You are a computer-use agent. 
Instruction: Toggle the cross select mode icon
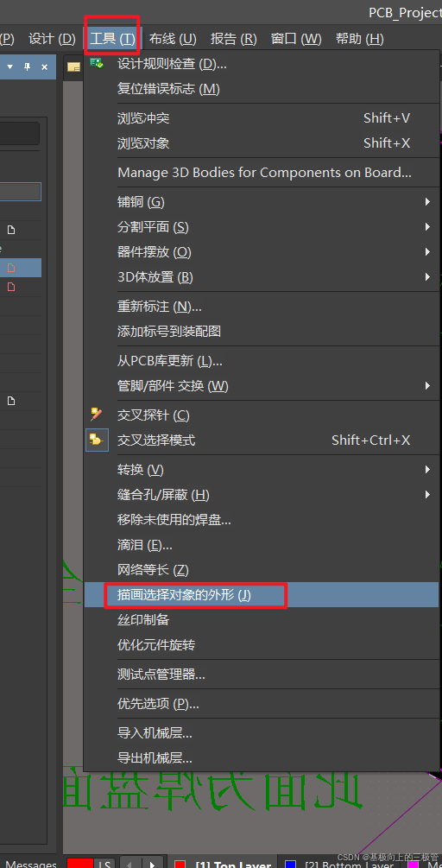96,440
